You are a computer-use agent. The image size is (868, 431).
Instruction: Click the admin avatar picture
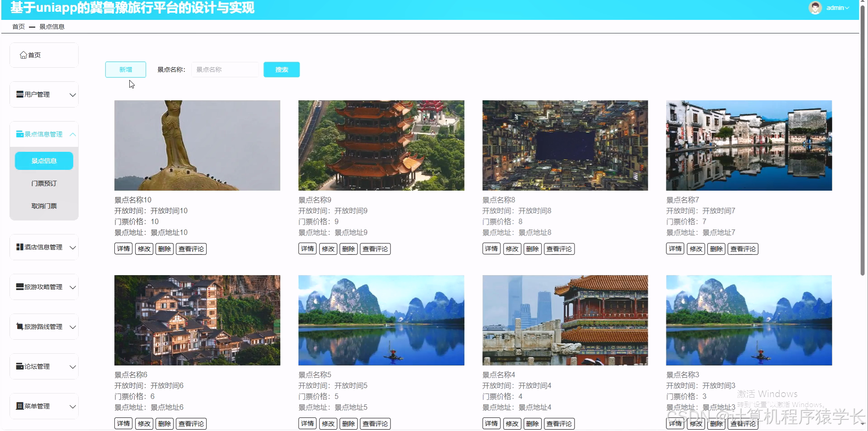point(815,8)
